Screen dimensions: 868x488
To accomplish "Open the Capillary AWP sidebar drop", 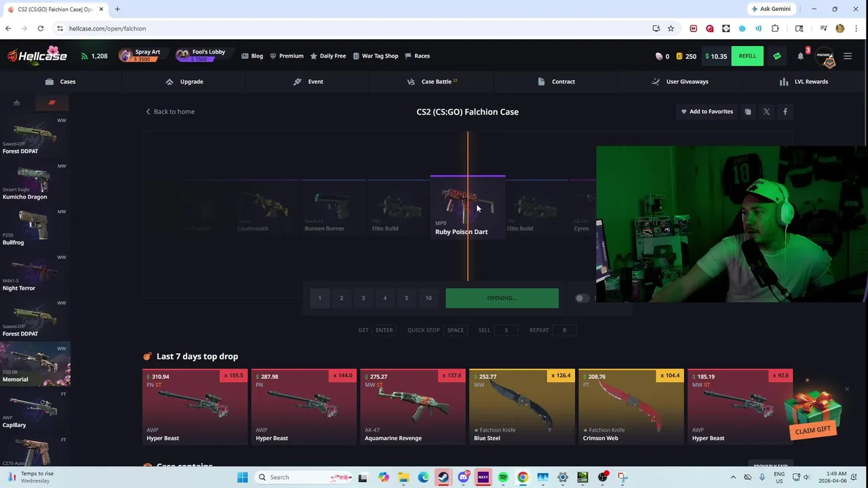I will pyautogui.click(x=35, y=411).
